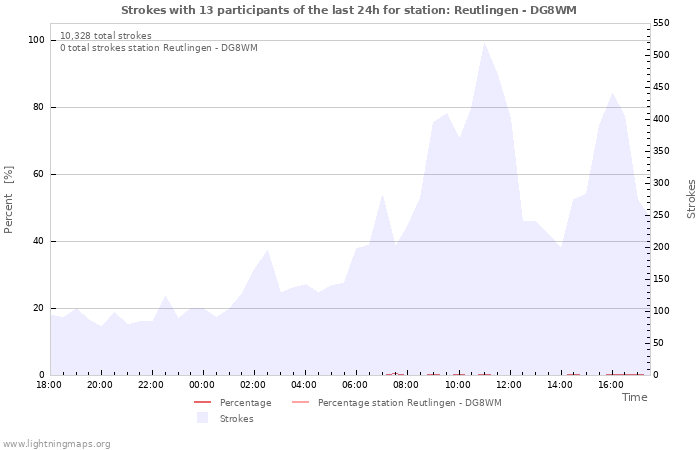700x450 pixels.
Task: Pick the 16:00 time axis label
Action: pyautogui.click(x=611, y=385)
